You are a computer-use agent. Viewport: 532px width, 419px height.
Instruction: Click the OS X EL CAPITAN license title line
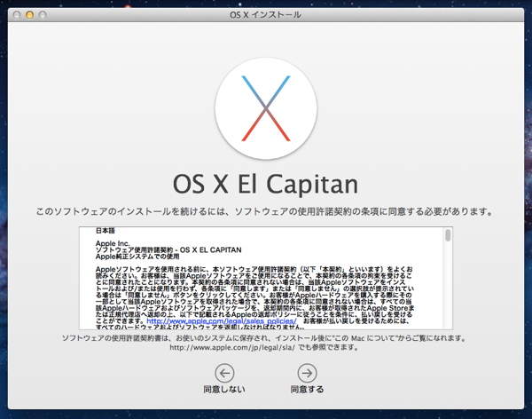pos(168,249)
